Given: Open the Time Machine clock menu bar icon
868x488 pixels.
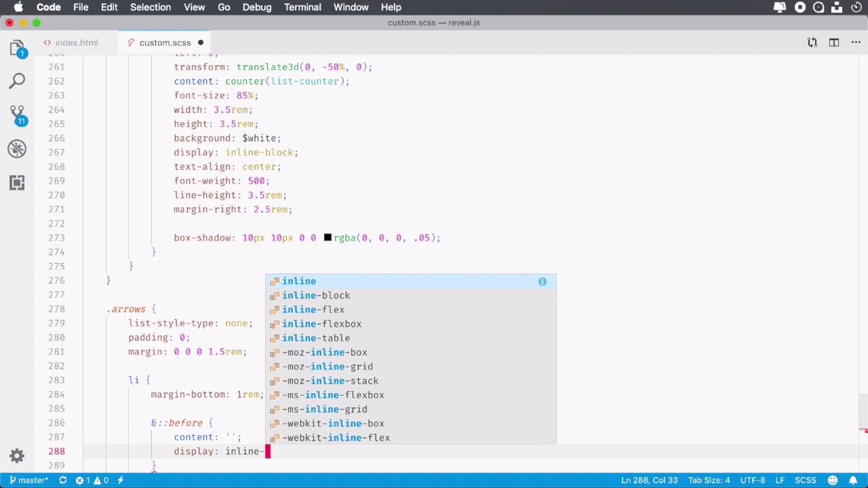Looking at the screenshot, I should [x=855, y=7].
